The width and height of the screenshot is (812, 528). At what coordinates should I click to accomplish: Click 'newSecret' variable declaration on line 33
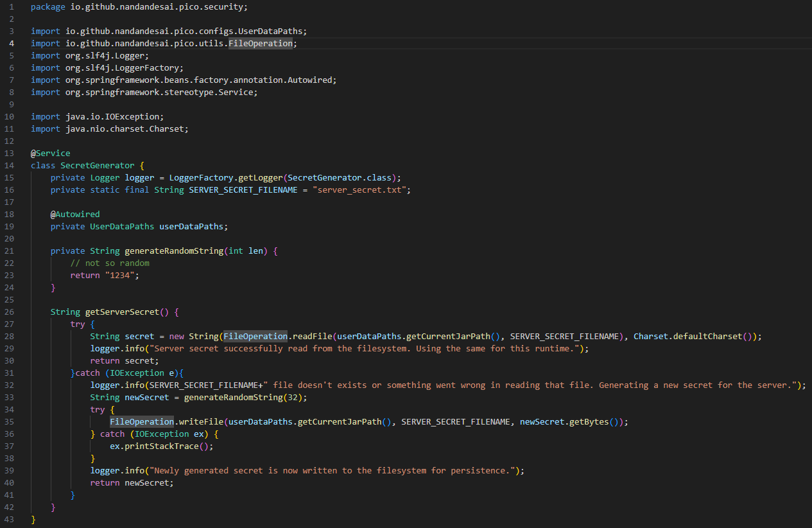147,398
